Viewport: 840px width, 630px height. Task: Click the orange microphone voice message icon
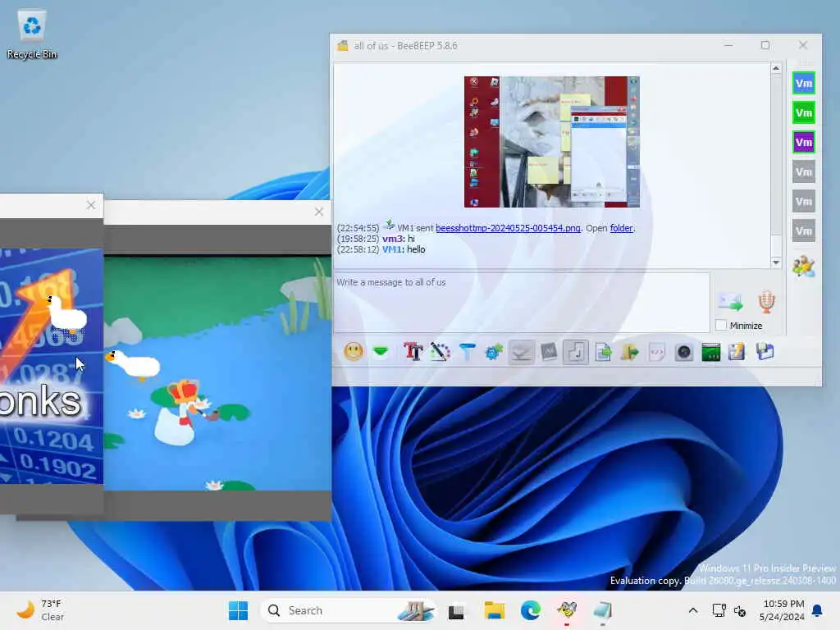tap(767, 302)
